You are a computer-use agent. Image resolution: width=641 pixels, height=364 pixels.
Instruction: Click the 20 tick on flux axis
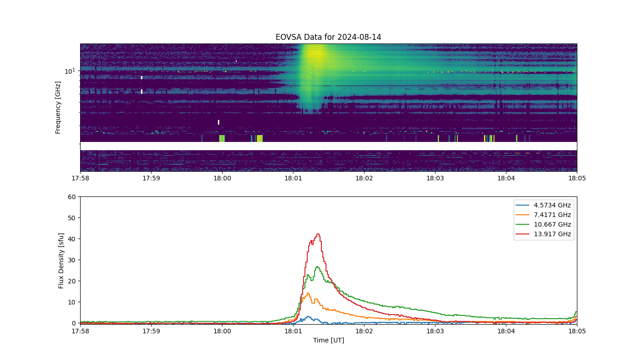coord(72,281)
